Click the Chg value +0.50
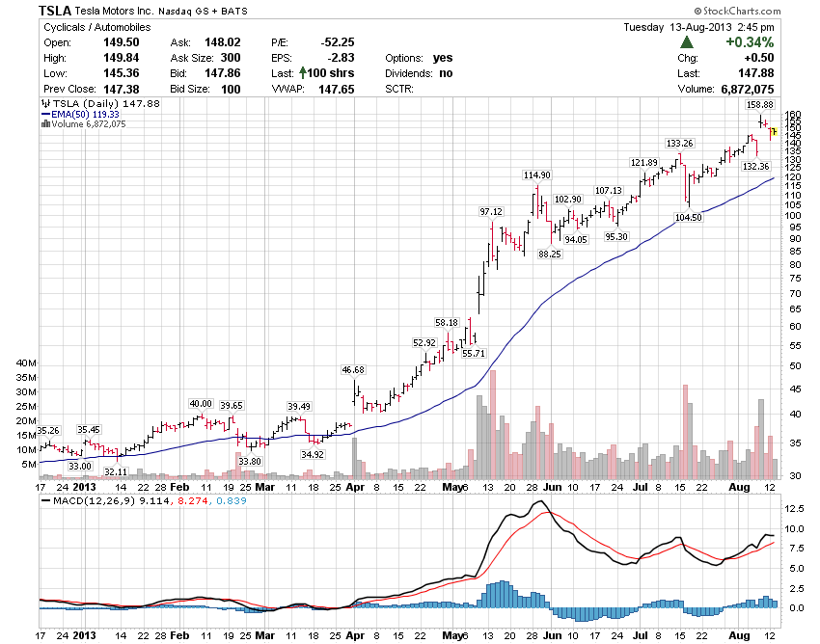820x644 pixels. [x=759, y=58]
